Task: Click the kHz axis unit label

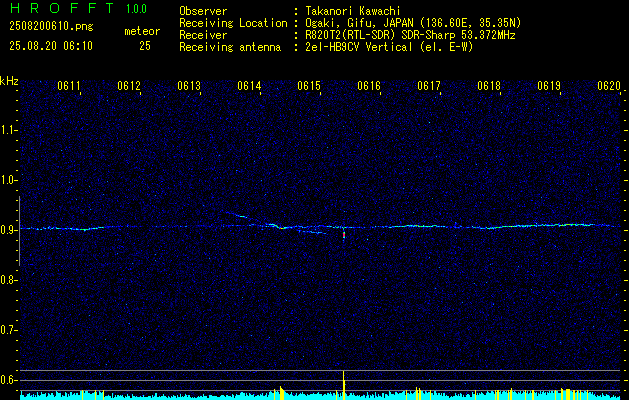Action: click(x=9, y=81)
